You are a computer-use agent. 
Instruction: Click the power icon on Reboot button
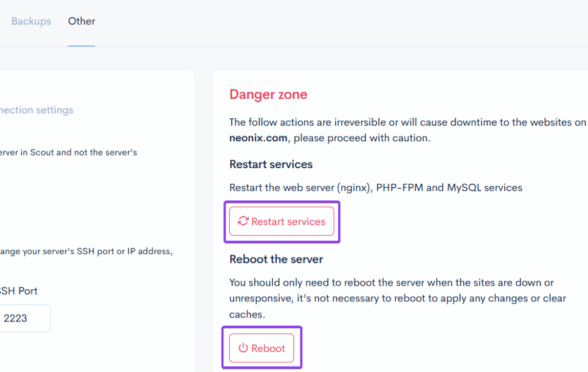coord(243,348)
